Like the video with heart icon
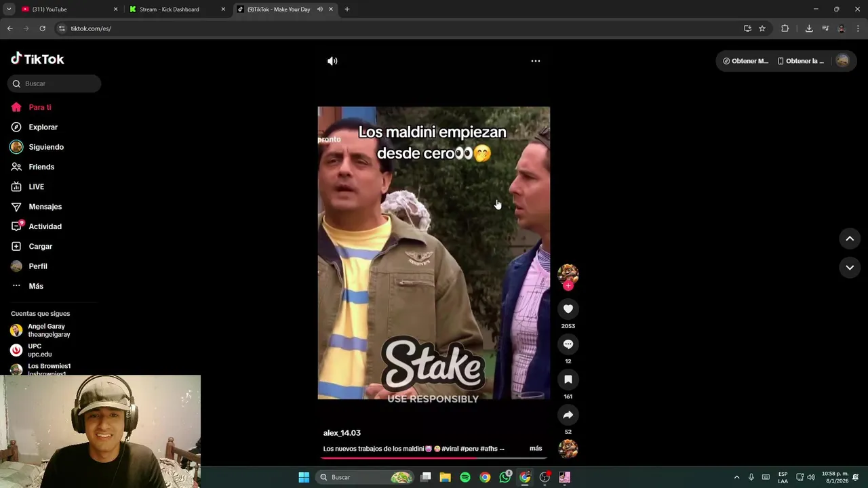Screen dimensions: 868x488 point(568,309)
